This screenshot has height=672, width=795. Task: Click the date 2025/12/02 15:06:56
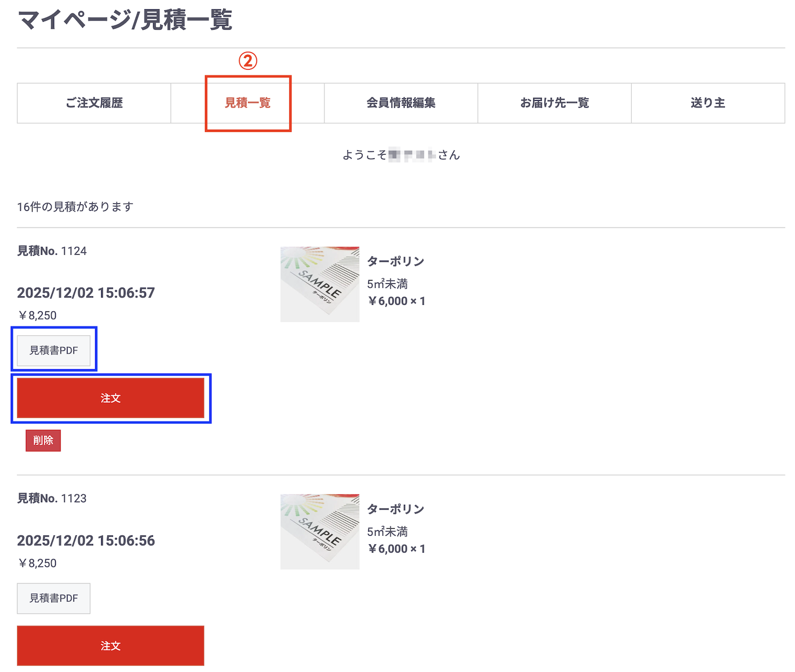(86, 541)
